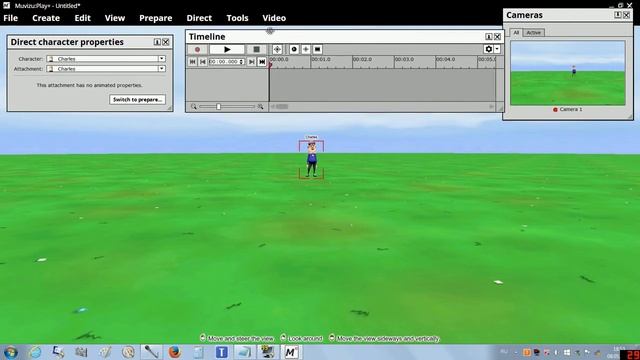Viewport: 640px width, 360px height.
Task: Expand the Attachment dropdown showing Charles
Action: 162,69
